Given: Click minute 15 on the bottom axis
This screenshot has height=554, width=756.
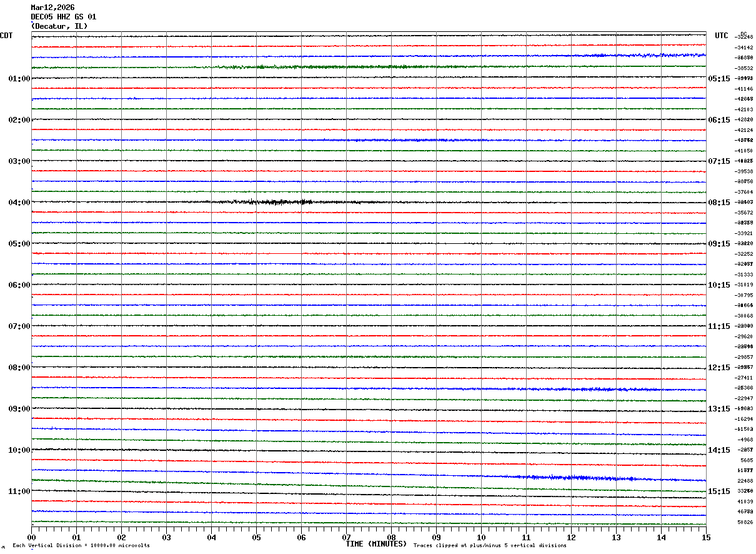Looking at the screenshot, I should tap(706, 537).
